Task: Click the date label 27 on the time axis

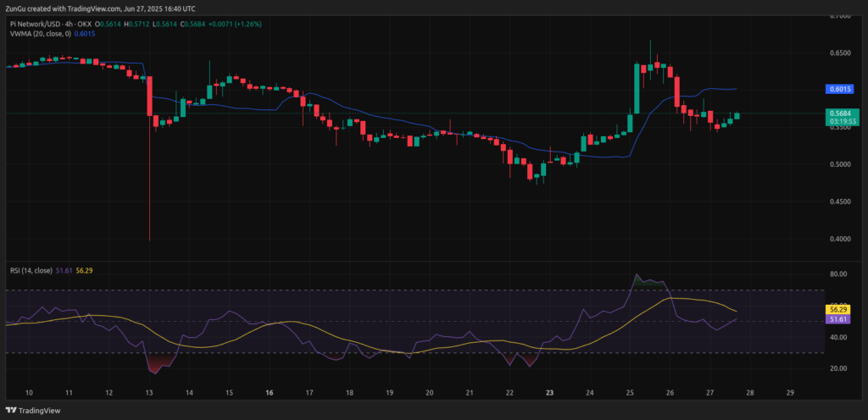Action: 709,392
